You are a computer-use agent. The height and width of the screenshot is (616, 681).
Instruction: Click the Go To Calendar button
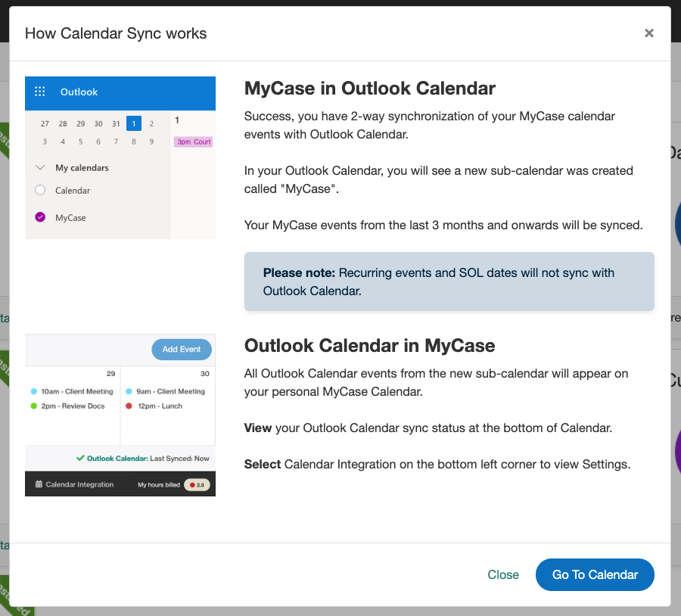[595, 574]
